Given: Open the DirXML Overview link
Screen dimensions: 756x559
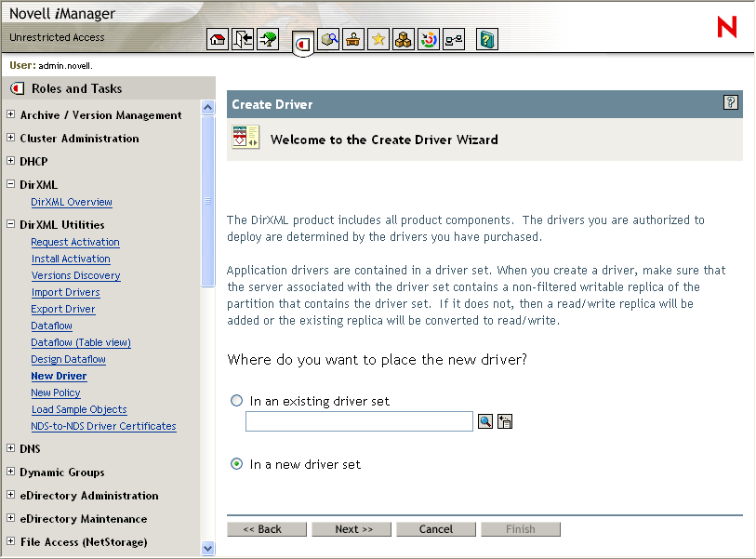Looking at the screenshot, I should tap(72, 202).
